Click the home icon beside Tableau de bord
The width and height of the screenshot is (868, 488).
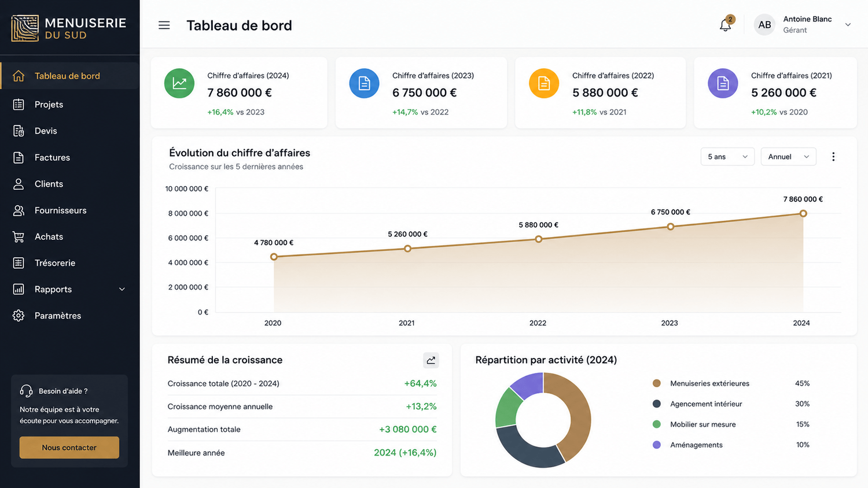tap(19, 76)
